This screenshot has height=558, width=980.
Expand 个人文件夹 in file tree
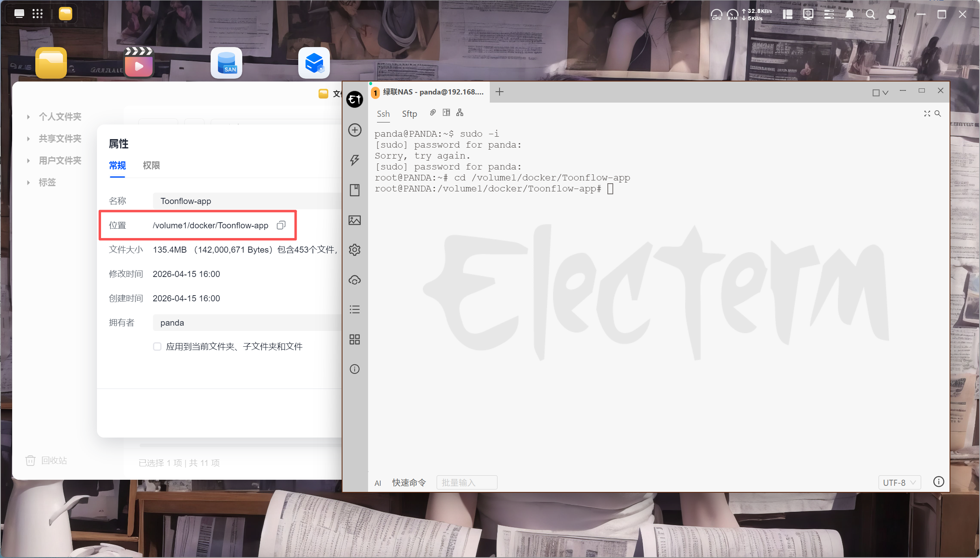click(x=28, y=117)
